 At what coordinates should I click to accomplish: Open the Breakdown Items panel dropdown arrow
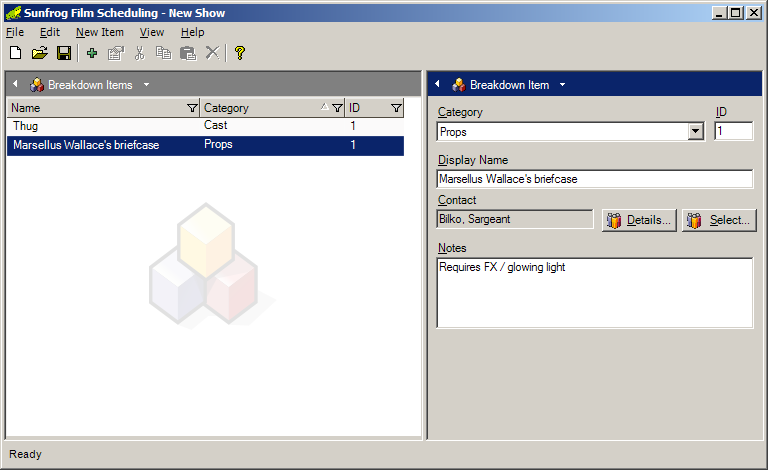pos(146,85)
